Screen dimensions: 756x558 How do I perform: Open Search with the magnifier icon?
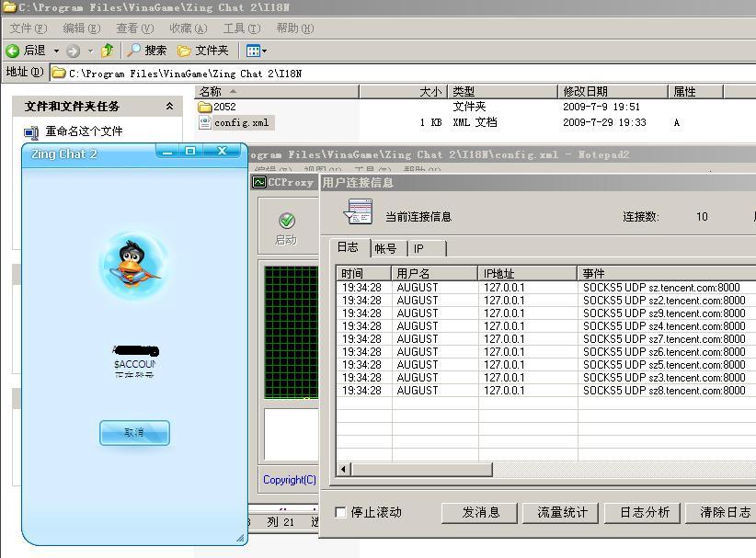134,51
